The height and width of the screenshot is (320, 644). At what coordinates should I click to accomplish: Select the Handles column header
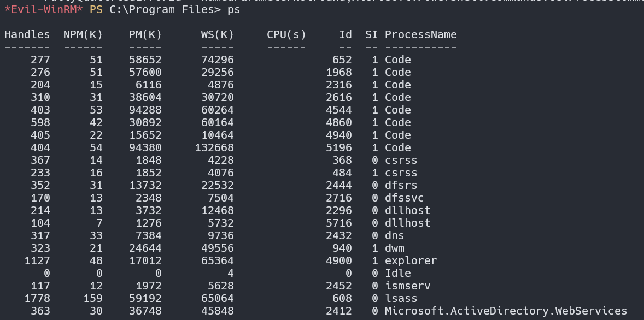tap(27, 34)
